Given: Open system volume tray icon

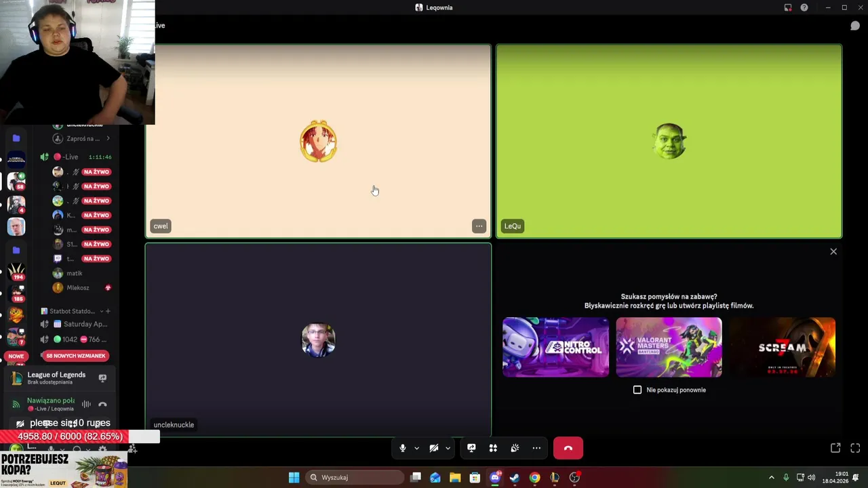Looking at the screenshot, I should pos(812,477).
